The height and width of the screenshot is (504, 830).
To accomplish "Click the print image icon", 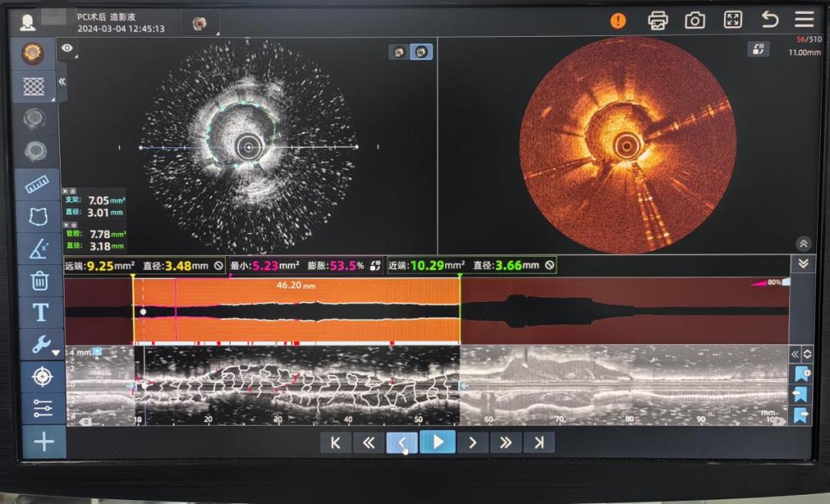I will (658, 21).
